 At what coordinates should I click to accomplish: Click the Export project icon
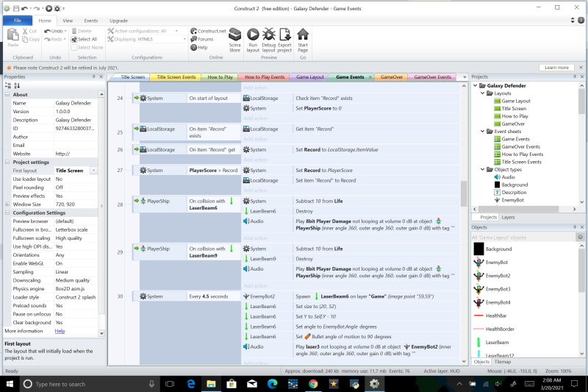pyautogui.click(x=284, y=35)
